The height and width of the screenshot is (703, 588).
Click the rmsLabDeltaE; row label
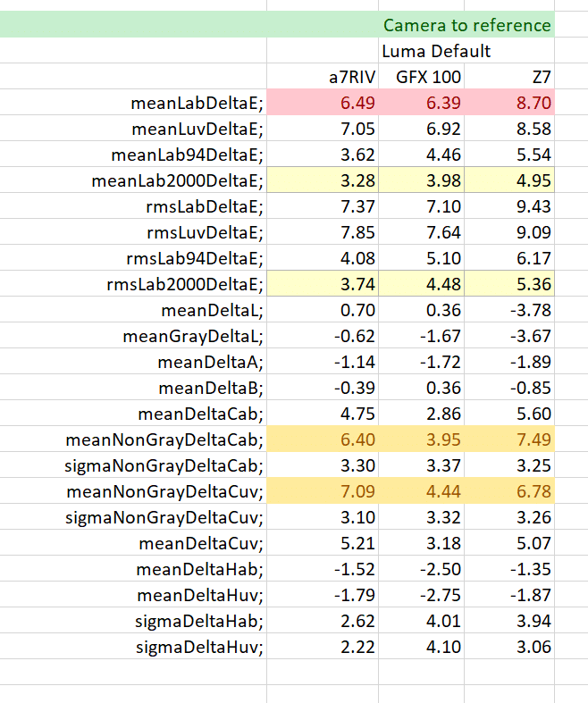point(205,206)
